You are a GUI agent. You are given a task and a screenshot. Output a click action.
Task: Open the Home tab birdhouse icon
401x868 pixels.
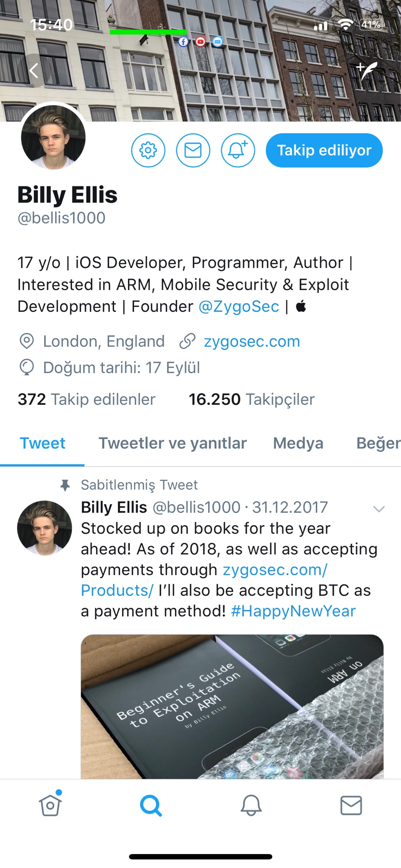pyautogui.click(x=50, y=804)
